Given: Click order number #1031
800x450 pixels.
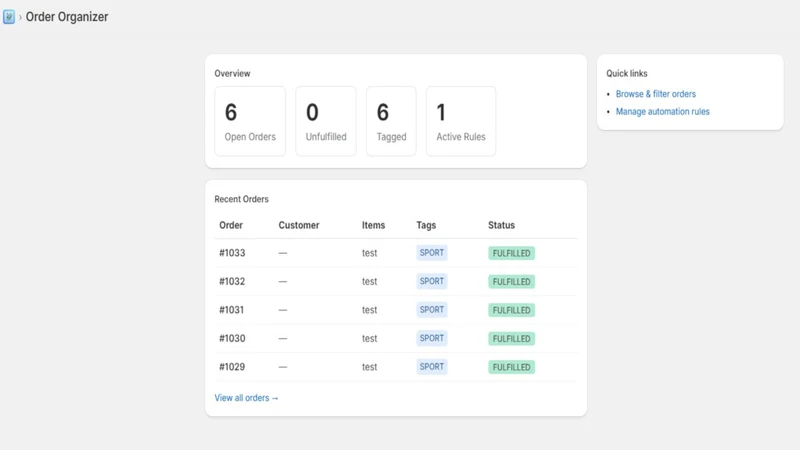Looking at the screenshot, I should pyautogui.click(x=232, y=310).
